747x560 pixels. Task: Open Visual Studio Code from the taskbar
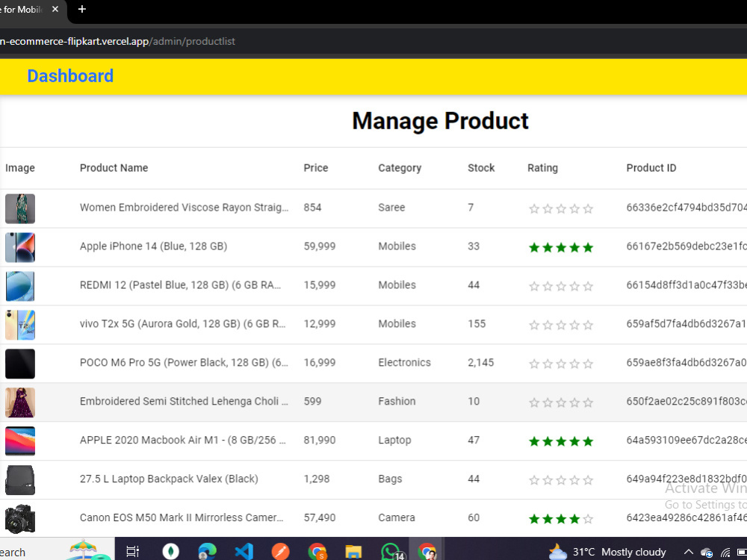[244, 552]
